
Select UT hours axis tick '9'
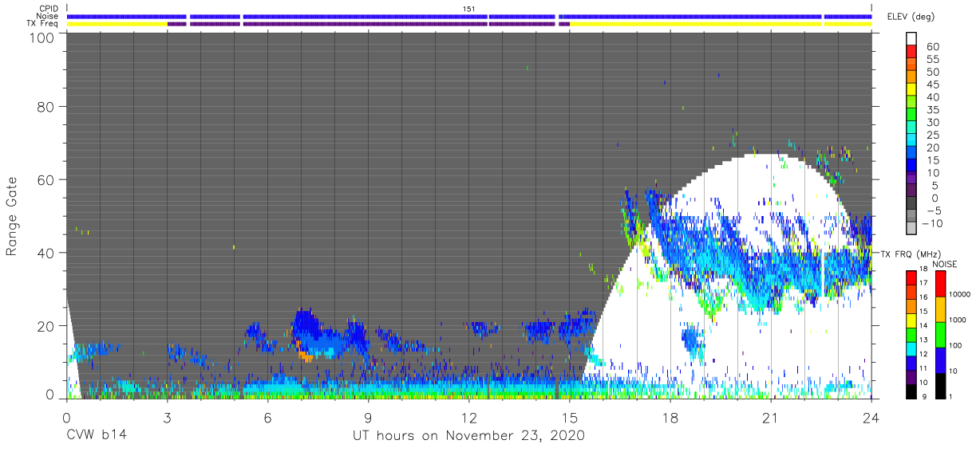[x=369, y=417]
